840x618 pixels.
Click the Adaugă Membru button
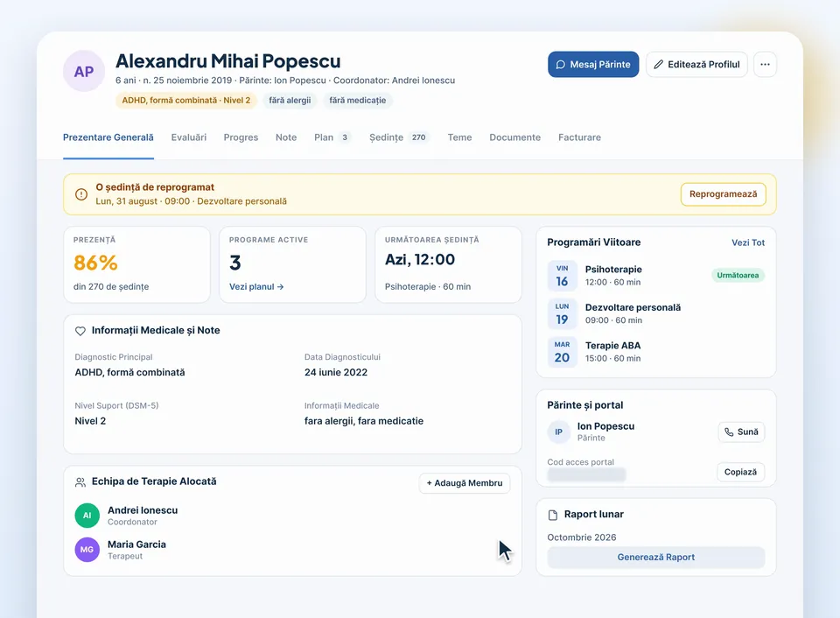point(465,483)
